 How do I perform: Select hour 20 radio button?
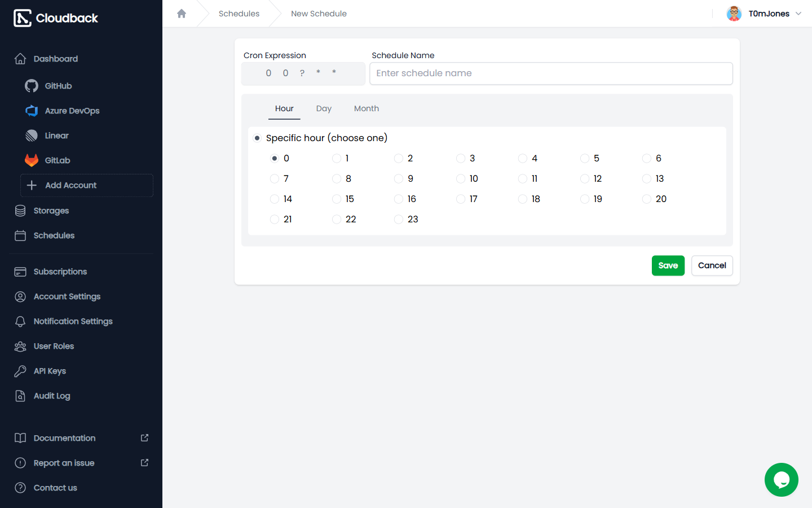[647, 199]
